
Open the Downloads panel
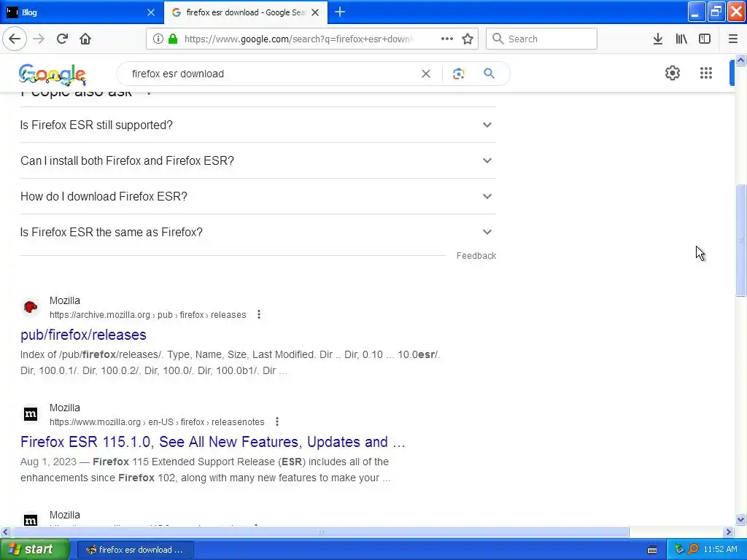tap(658, 39)
